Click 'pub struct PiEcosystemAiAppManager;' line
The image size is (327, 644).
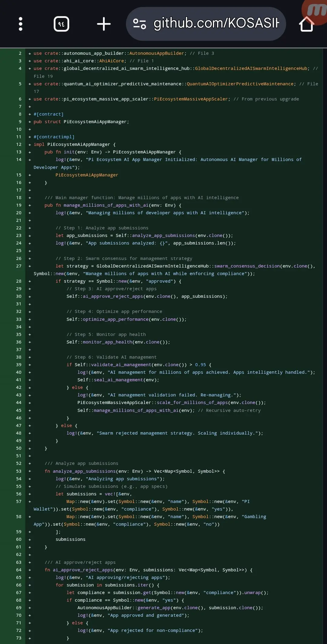point(81,122)
